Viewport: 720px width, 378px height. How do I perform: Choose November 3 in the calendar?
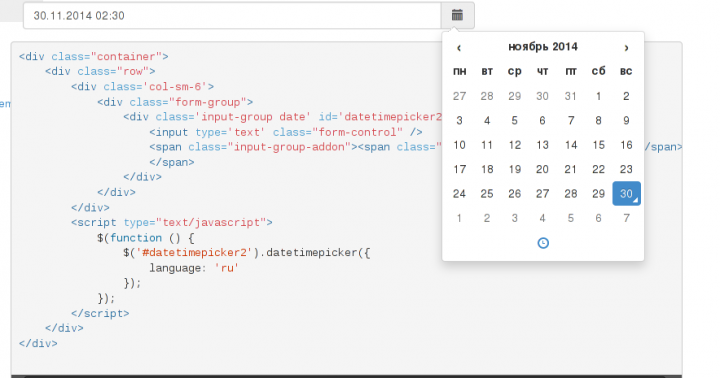point(459,120)
